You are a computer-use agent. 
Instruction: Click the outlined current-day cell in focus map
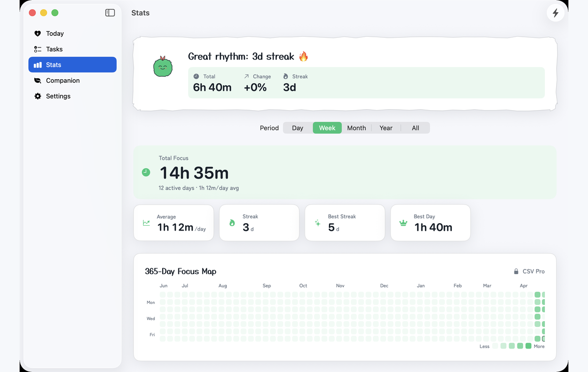click(544, 339)
